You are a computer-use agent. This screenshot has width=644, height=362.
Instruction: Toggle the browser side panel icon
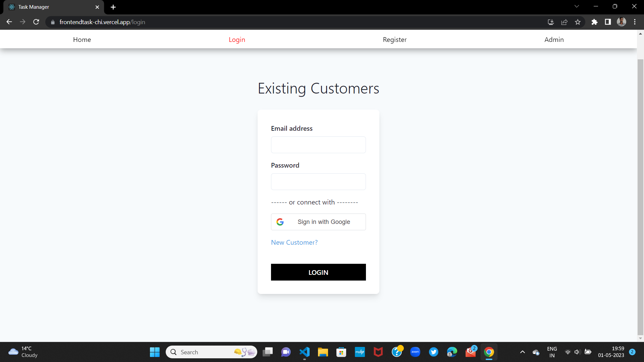pos(608,22)
